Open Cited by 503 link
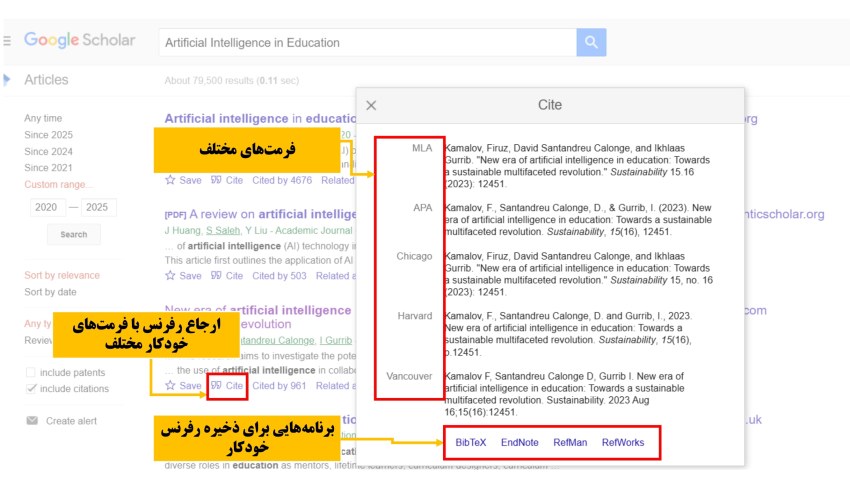This screenshot has height=478, width=850. click(x=279, y=276)
